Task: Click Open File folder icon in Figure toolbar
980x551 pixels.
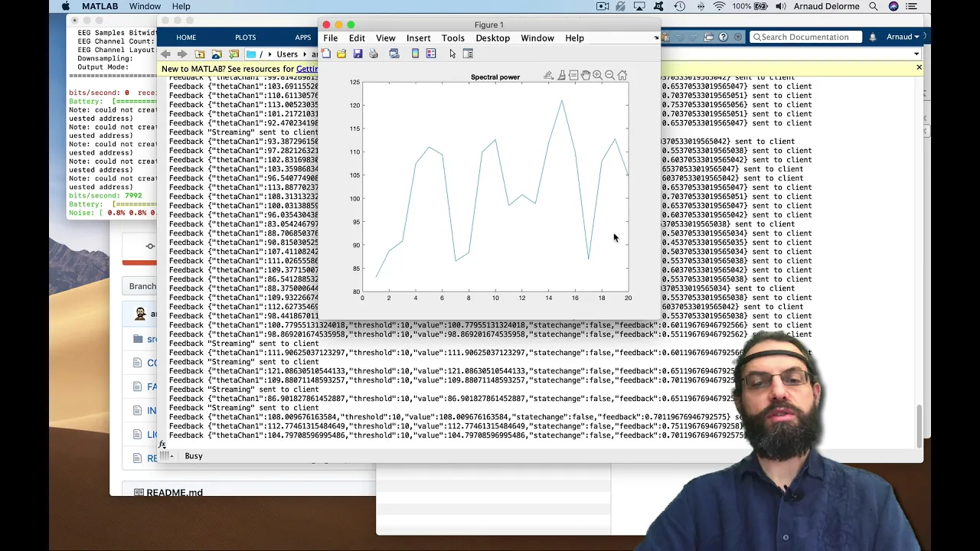Action: click(341, 54)
